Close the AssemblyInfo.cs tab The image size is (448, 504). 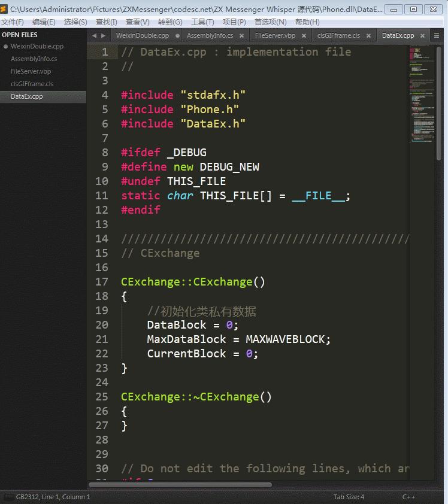click(241, 36)
